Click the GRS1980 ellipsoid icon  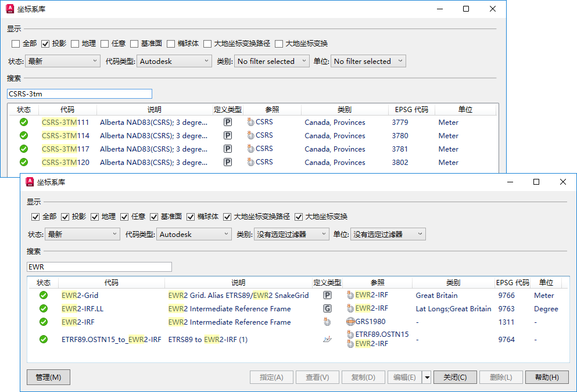pyautogui.click(x=350, y=322)
